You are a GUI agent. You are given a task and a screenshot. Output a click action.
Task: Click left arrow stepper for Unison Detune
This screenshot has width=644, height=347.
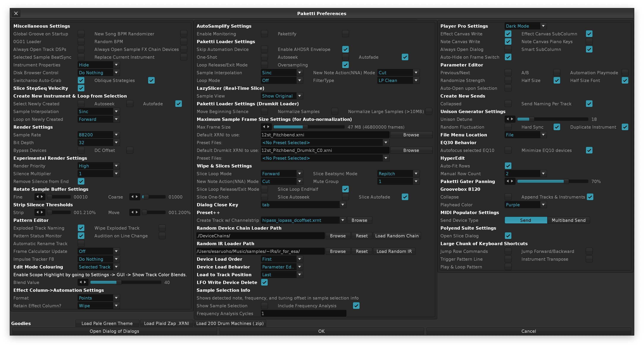(507, 119)
